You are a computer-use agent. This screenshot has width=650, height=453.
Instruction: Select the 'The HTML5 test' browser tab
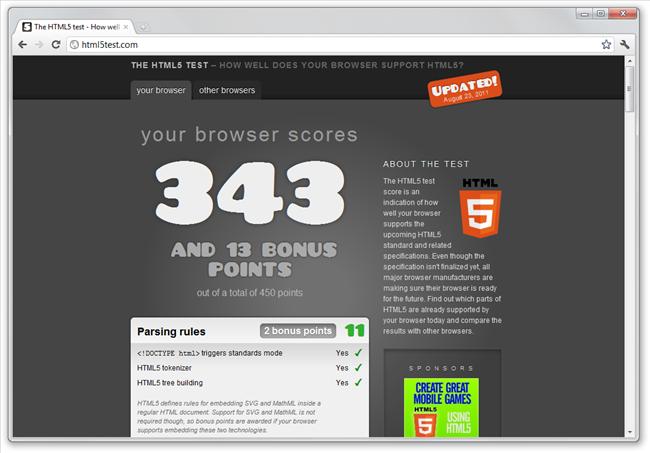[x=75, y=27]
